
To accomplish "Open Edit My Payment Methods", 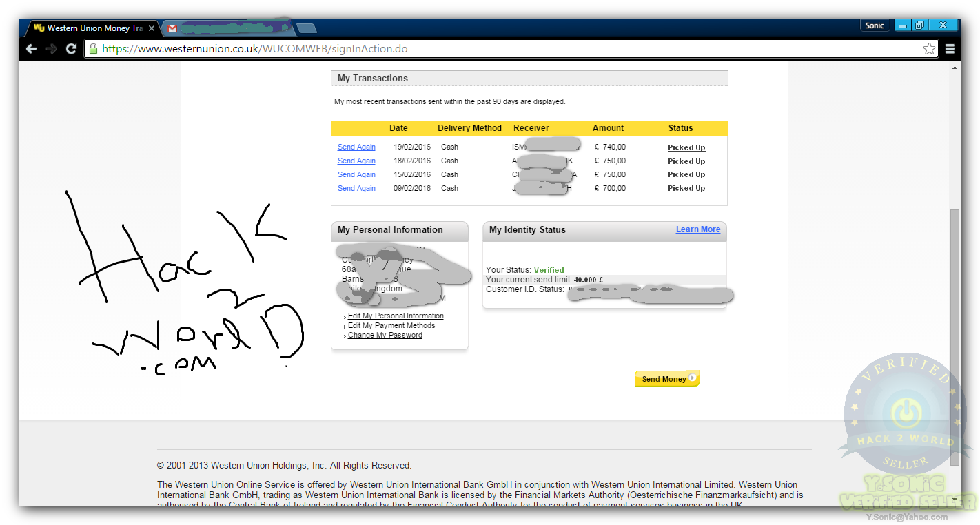I will (391, 325).
